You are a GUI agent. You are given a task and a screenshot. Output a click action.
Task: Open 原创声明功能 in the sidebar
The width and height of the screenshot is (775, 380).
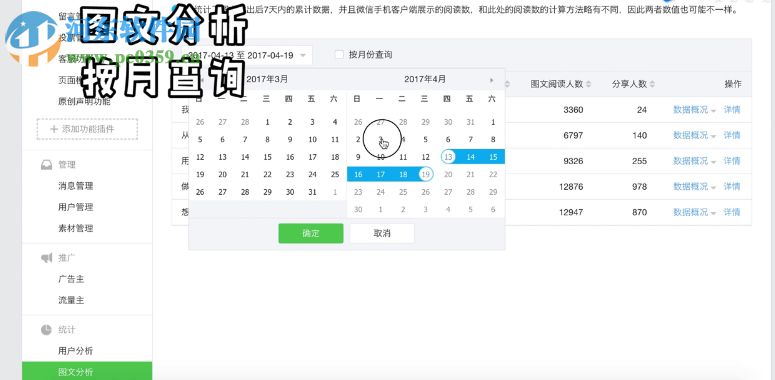[x=84, y=102]
